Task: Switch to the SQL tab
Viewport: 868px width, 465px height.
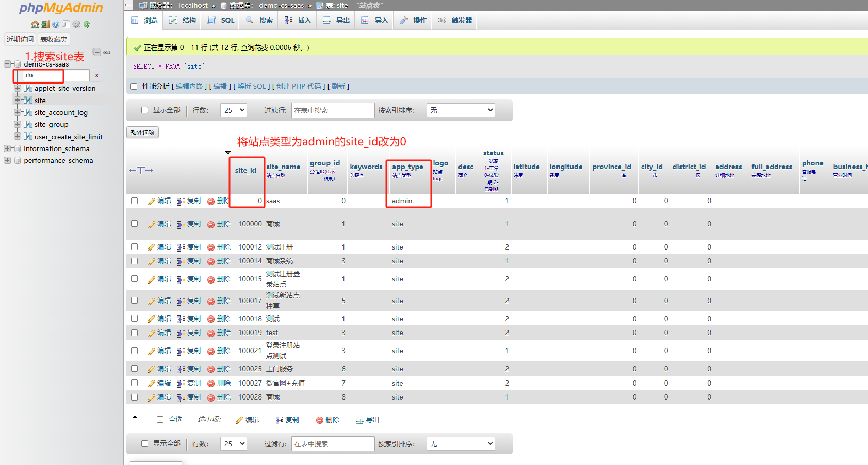Action: click(221, 20)
